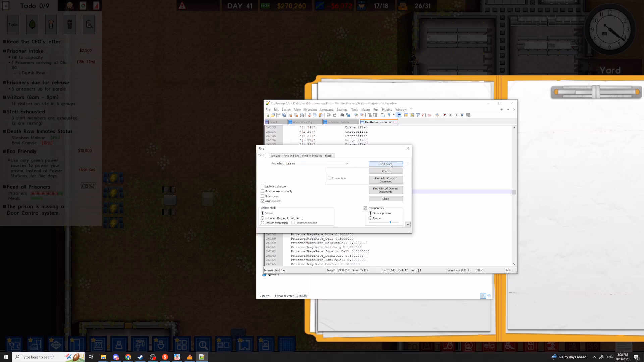Screen dimensions: 644x362
Task: Open the document list dropdown arrow
Action: click(x=508, y=110)
